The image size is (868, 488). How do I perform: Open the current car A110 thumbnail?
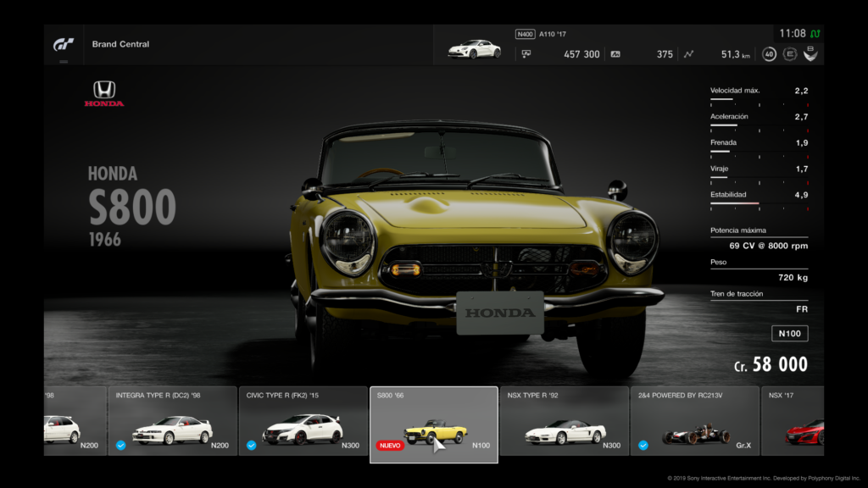point(475,49)
